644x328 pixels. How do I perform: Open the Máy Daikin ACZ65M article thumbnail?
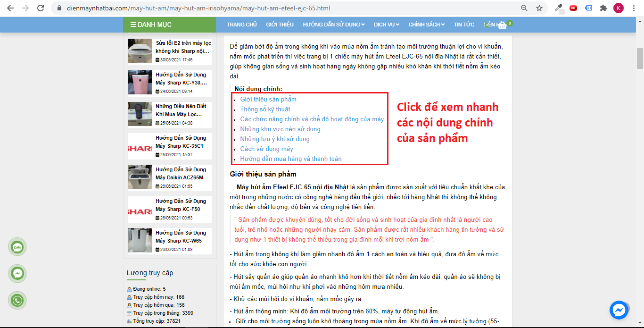click(140, 177)
